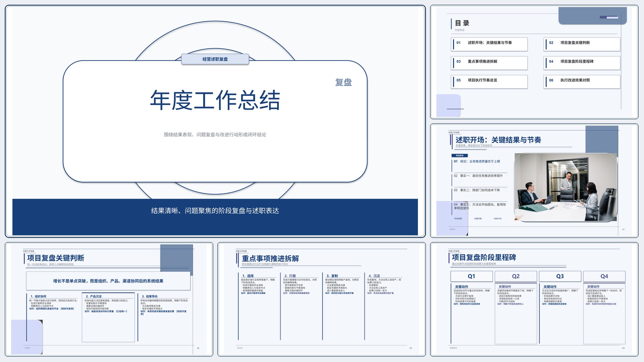Screen dimensions: 644x362
Task: Select item 03 事实二：跨部门协同成本下降
Action: pos(477,190)
